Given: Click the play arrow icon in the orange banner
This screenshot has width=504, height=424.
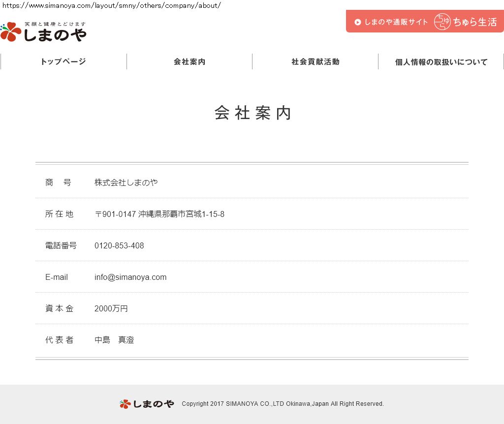Looking at the screenshot, I should [x=358, y=22].
